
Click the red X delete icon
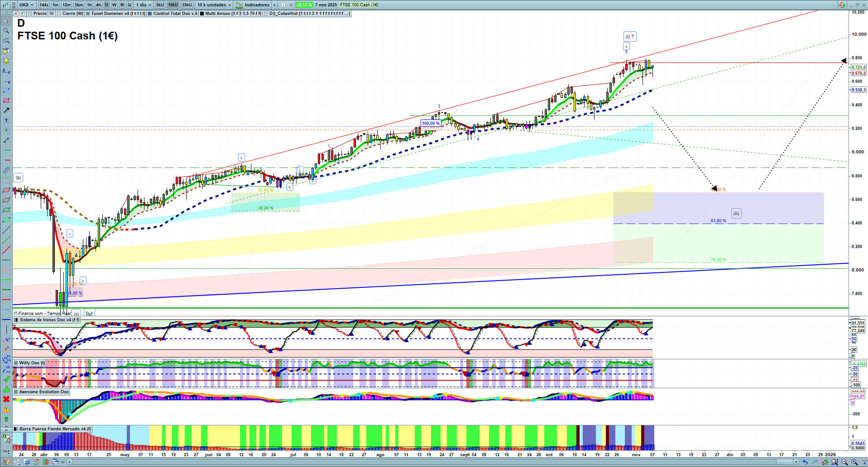click(6, 399)
